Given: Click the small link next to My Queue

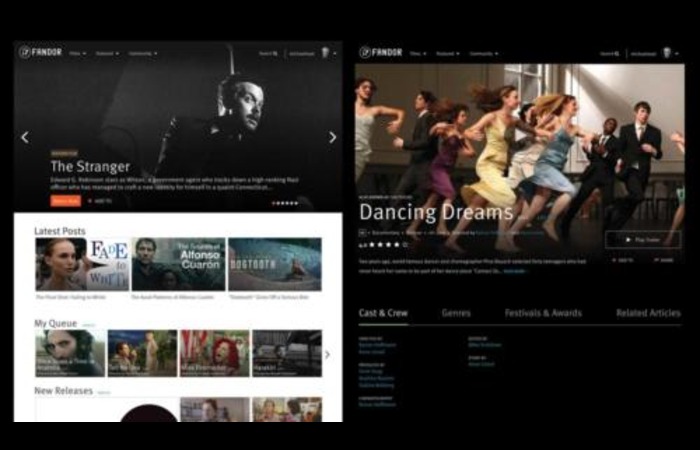Looking at the screenshot, I should 89,325.
